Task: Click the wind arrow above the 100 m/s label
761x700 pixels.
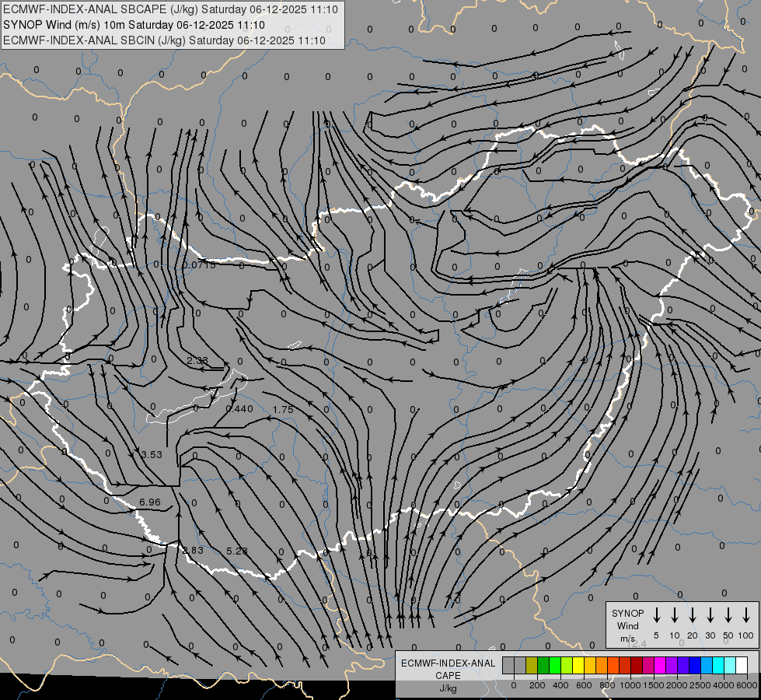Action: [746, 615]
